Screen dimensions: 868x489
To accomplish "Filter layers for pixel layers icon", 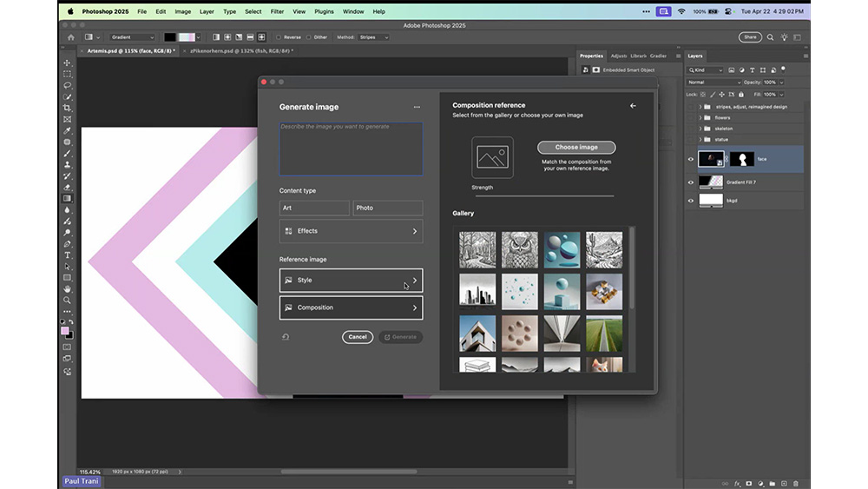I will tap(731, 70).
